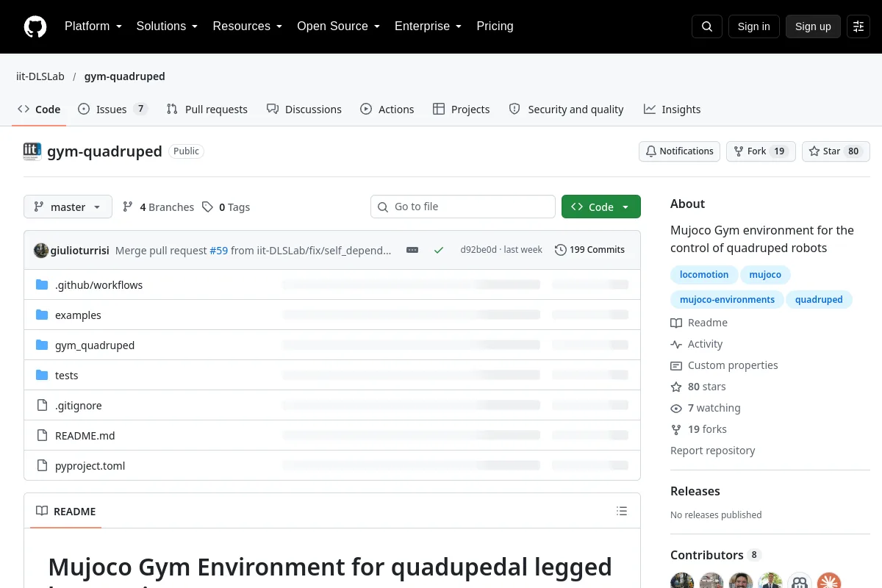Select the quadruped topic tag
882x588 pixels.
tap(819, 300)
